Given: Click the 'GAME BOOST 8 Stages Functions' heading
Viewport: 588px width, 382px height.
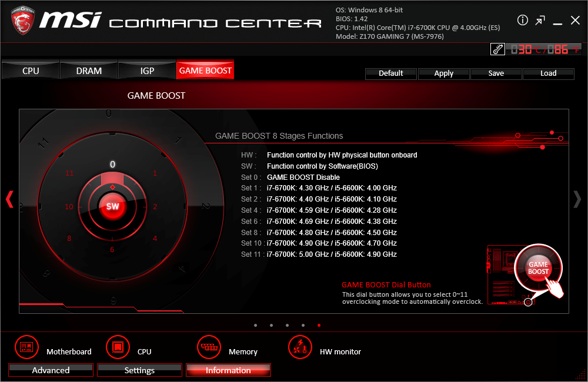Looking at the screenshot, I should [x=279, y=136].
